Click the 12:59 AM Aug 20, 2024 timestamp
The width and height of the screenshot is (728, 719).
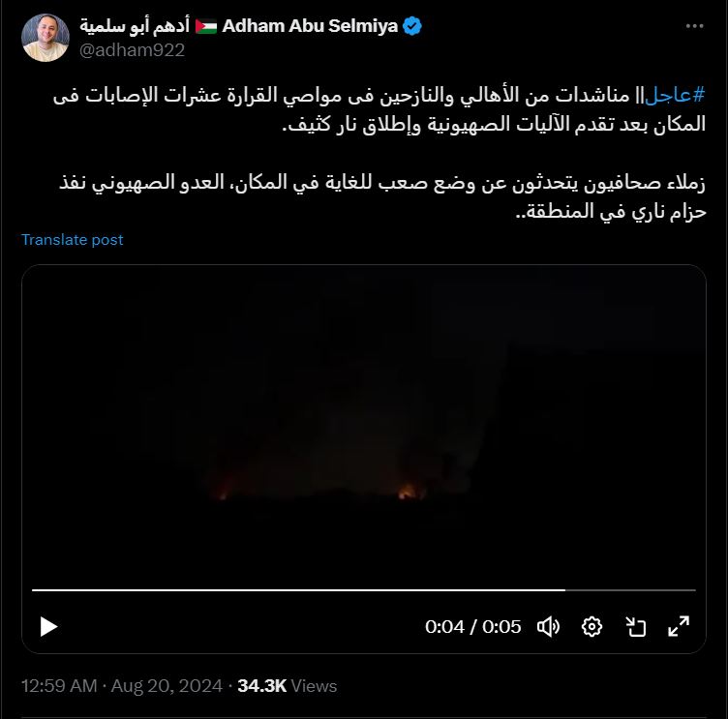(x=122, y=685)
